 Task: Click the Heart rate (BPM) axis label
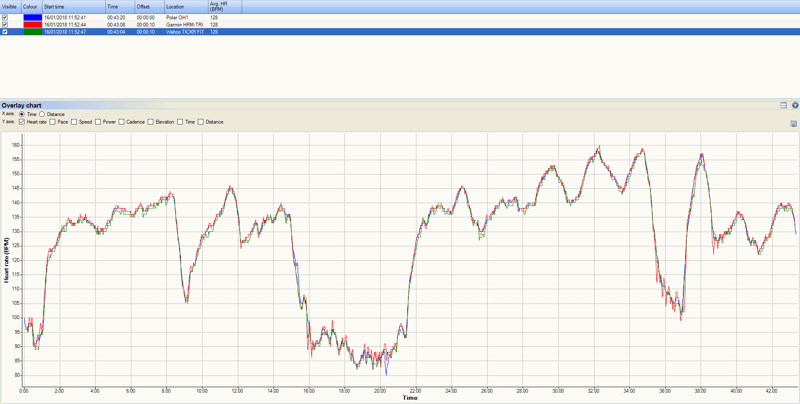(7, 260)
